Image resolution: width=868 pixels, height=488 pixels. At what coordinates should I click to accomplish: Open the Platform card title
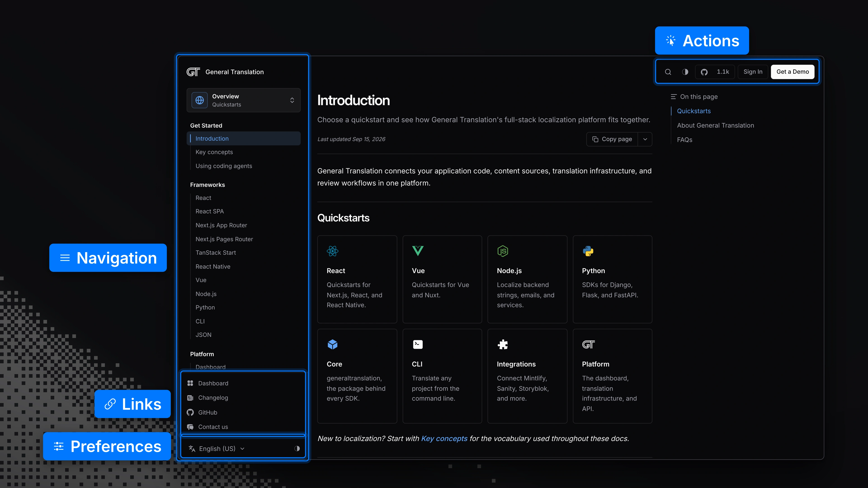point(595,364)
